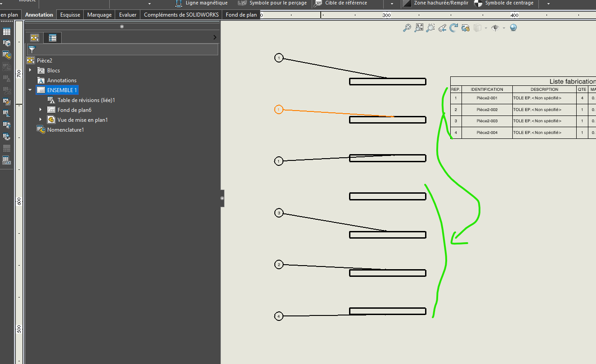Open the general table tool in left toolbar

click(x=7, y=32)
